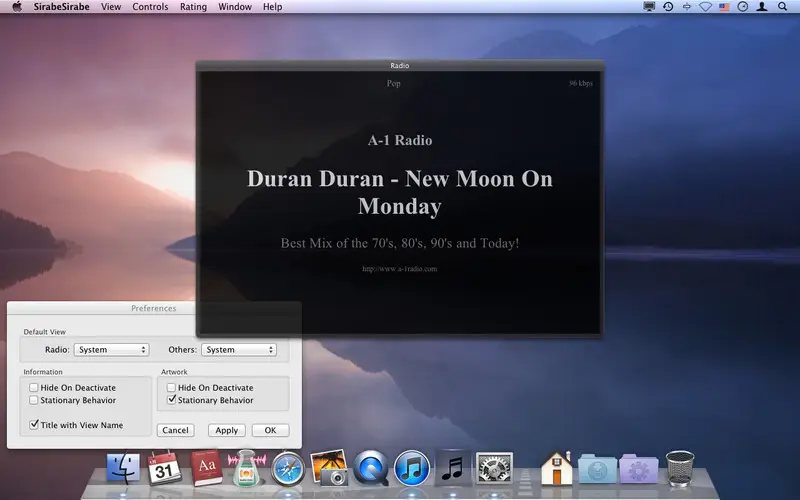Open the Others default view dropdown
Screen dimensions: 800x500
[x=239, y=349]
